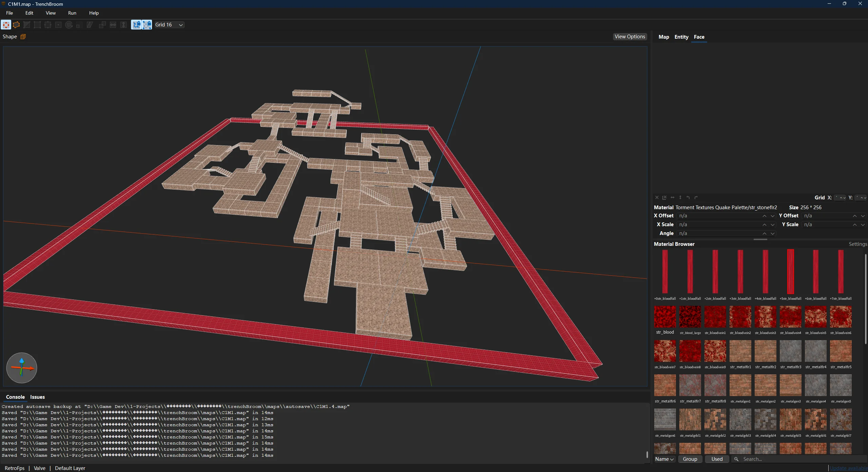Toggle the UV lock button
Image resolution: width=868 pixels, height=472 pixels.
[x=147, y=25]
